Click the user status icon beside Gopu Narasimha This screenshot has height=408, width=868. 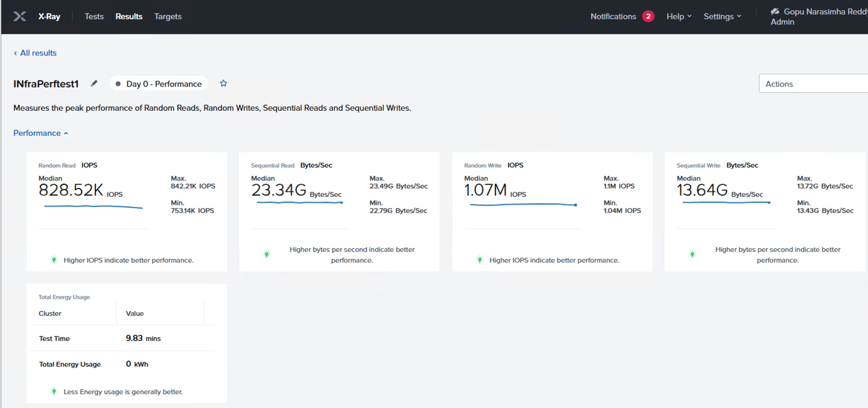coord(775,11)
